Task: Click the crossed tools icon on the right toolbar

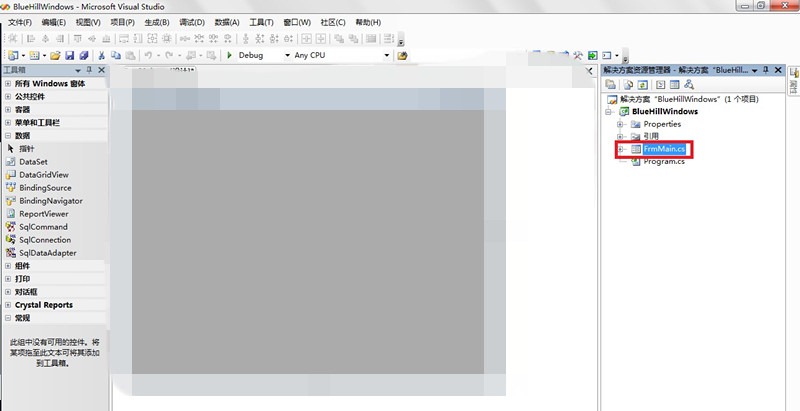Action: (x=578, y=55)
